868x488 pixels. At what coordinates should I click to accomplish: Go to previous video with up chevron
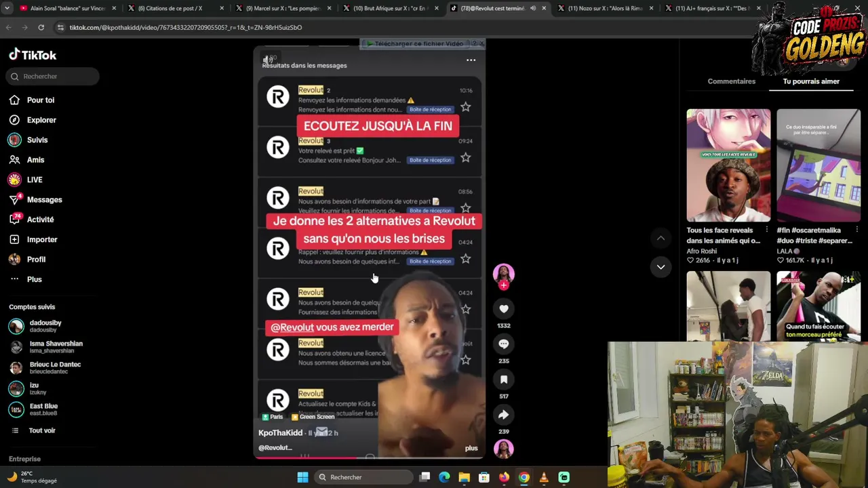tap(660, 238)
